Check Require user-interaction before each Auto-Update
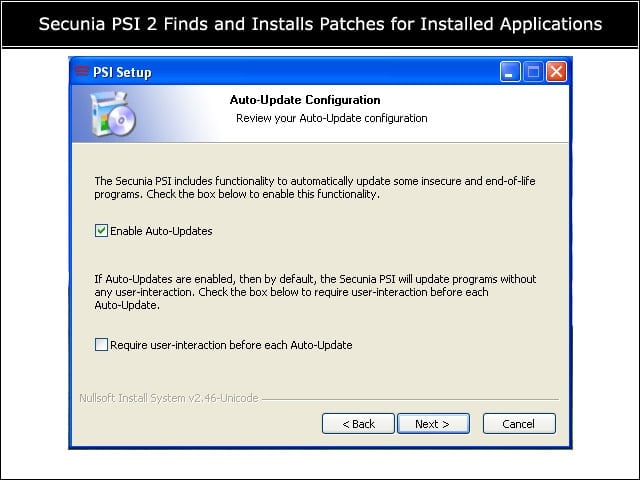The height and width of the screenshot is (480, 640). coord(101,344)
